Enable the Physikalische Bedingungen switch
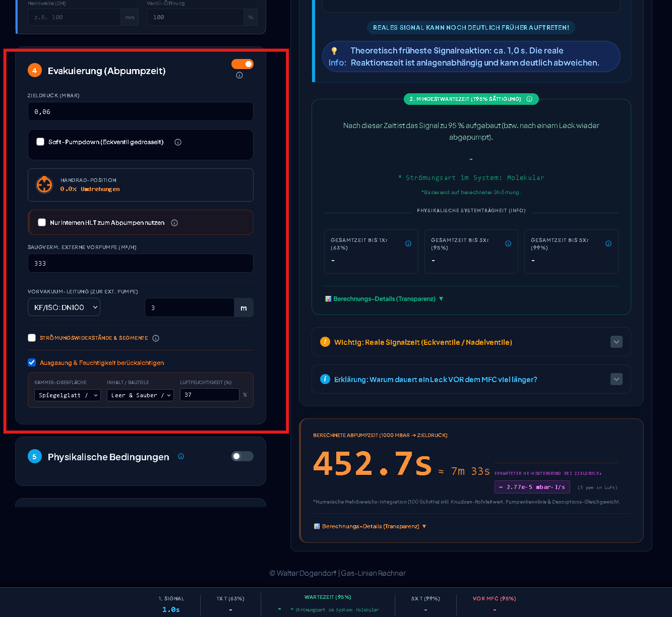 242,456
